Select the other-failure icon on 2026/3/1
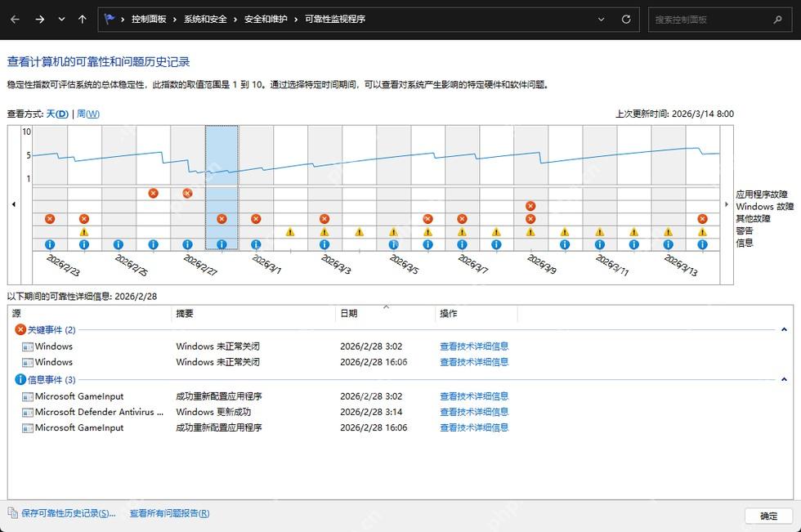 [x=256, y=218]
